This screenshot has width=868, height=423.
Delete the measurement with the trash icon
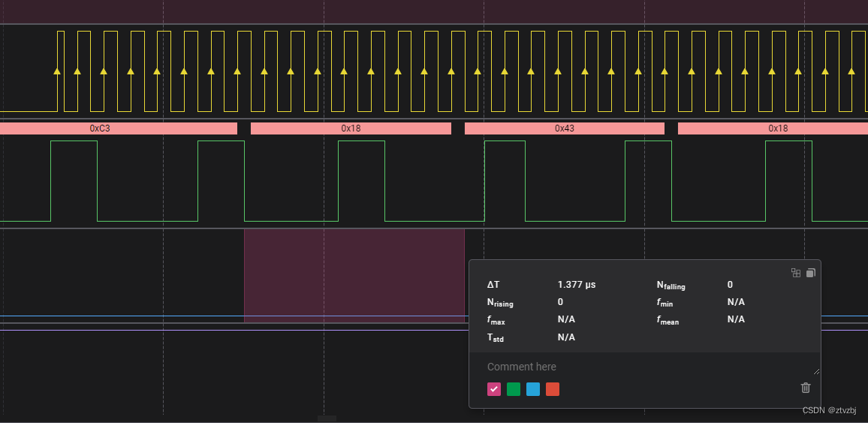[806, 388]
